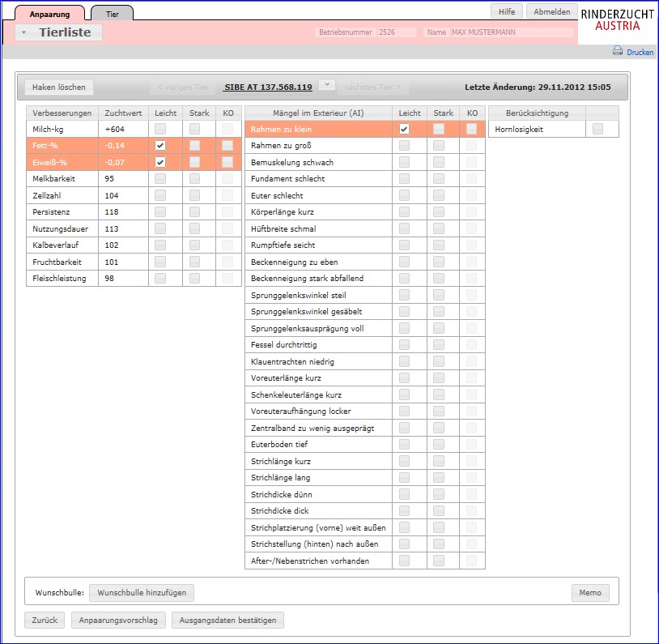Uncheck Leicht for Fett-%

click(x=160, y=146)
